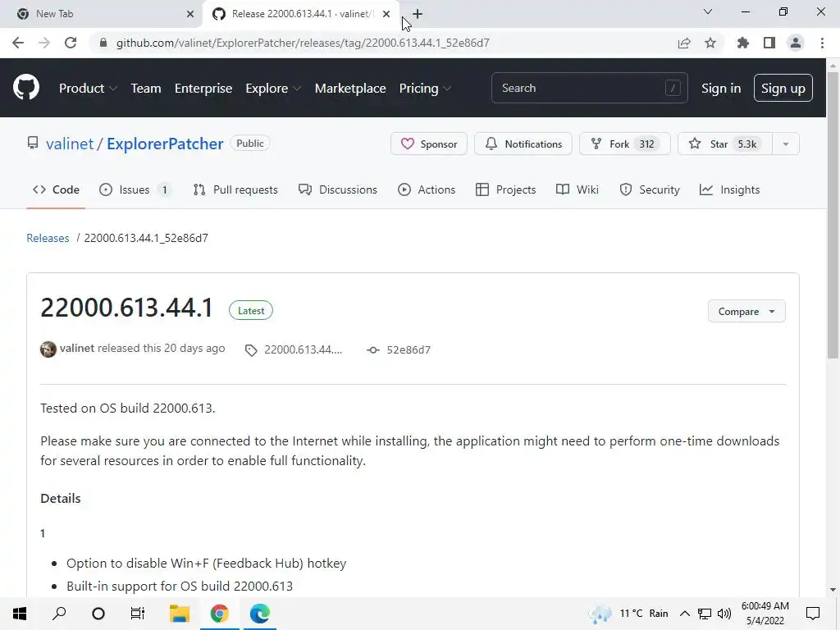The height and width of the screenshot is (630, 840).
Task: Open Marketplace in the header
Action: (x=350, y=88)
